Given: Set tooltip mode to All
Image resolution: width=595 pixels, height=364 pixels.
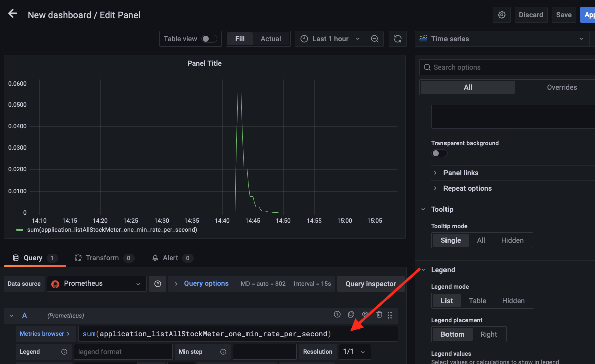Looking at the screenshot, I should tap(481, 240).
